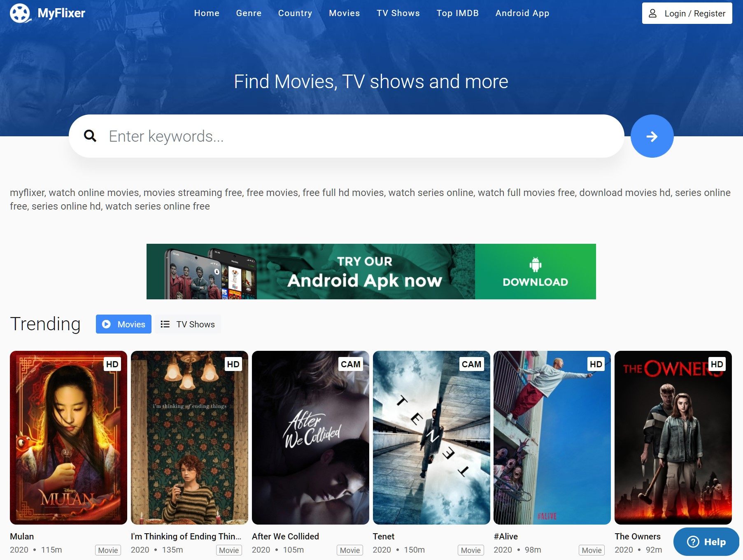This screenshot has height=560, width=743.
Task: Open the Genre menu
Action: pyautogui.click(x=249, y=13)
